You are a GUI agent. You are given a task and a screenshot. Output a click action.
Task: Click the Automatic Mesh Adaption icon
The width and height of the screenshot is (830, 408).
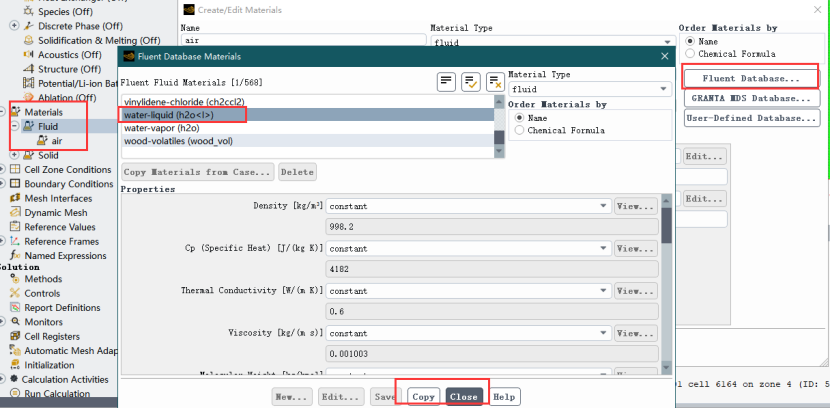pyautogui.click(x=15, y=350)
